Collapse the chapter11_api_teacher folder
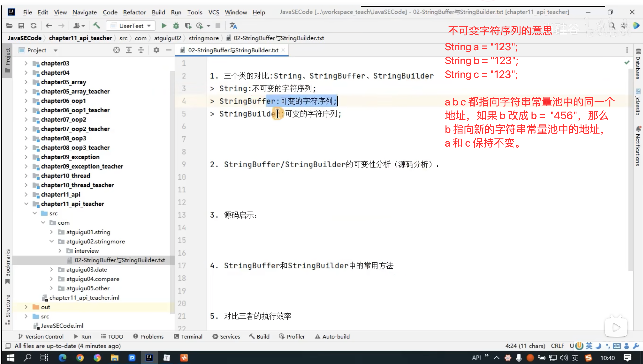643x364 pixels. [x=26, y=204]
